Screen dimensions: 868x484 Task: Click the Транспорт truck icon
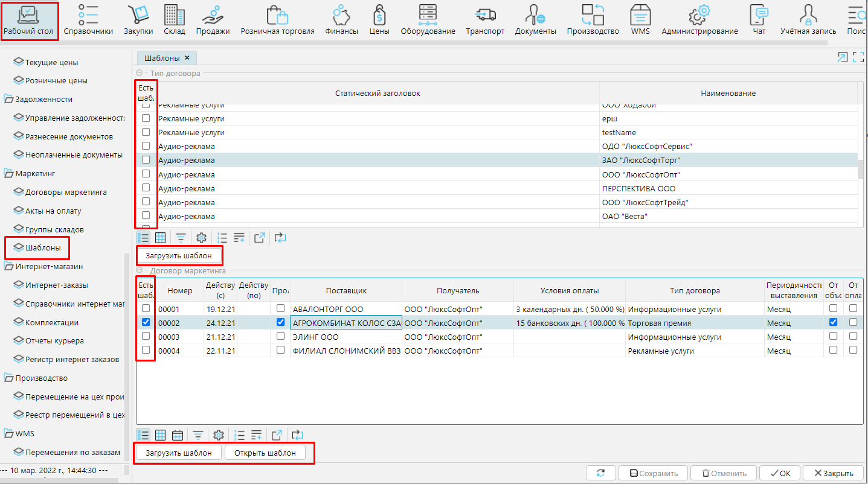(x=484, y=19)
